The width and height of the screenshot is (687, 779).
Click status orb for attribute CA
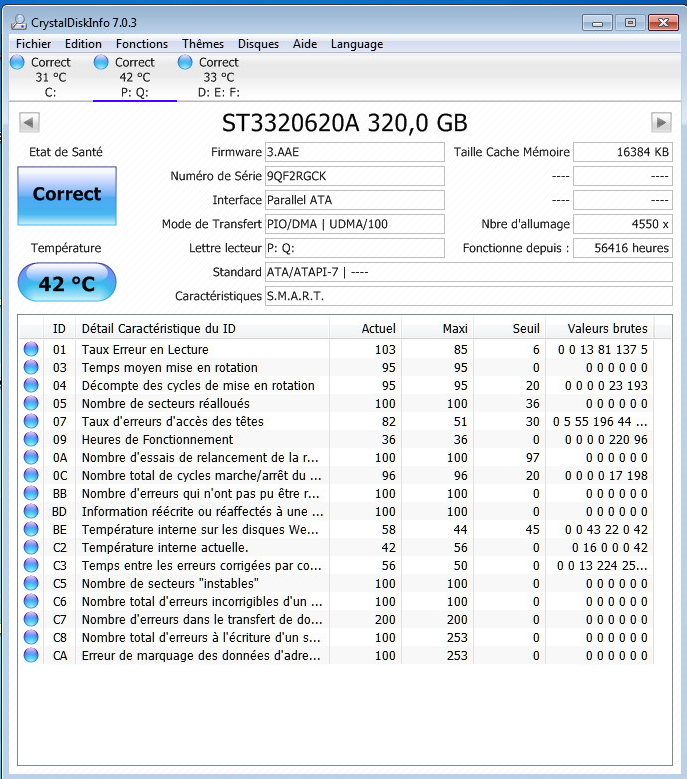31,655
